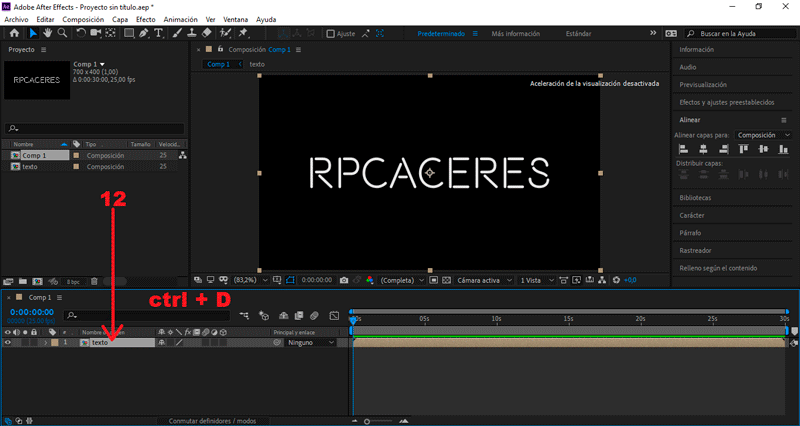Select the Hand tool in toolbar
Screen dimensions: 800x426
pyautogui.click(x=47, y=33)
